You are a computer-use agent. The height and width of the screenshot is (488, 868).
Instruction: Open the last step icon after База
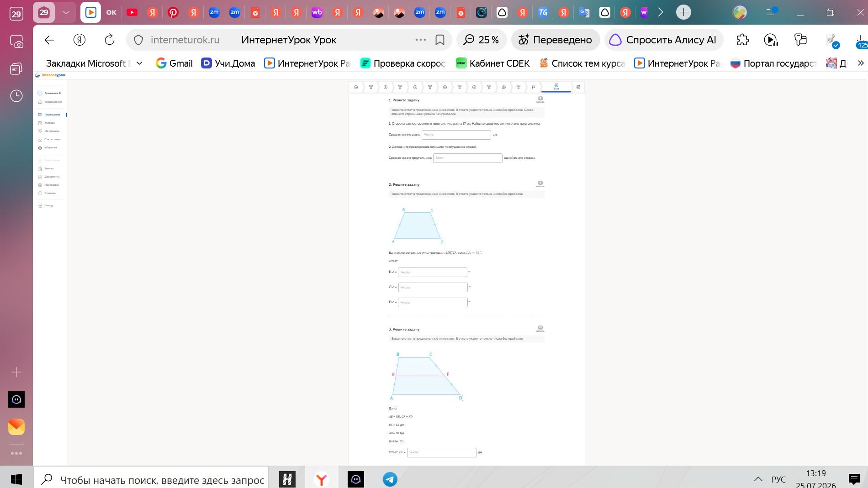coord(578,87)
